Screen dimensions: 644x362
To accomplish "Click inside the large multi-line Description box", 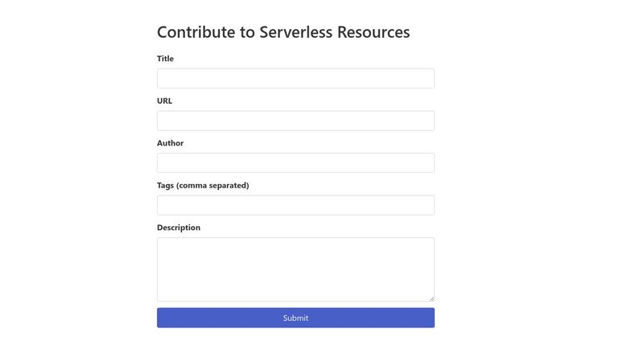I will pos(295,269).
